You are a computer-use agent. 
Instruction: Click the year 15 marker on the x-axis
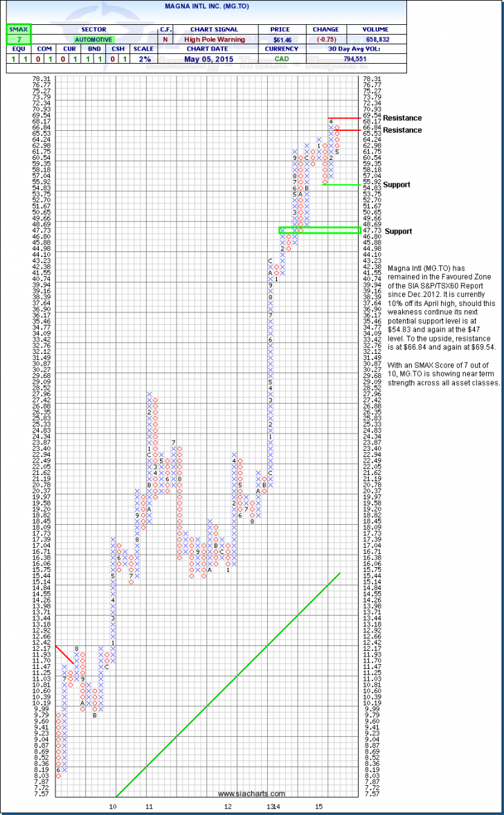tap(318, 807)
